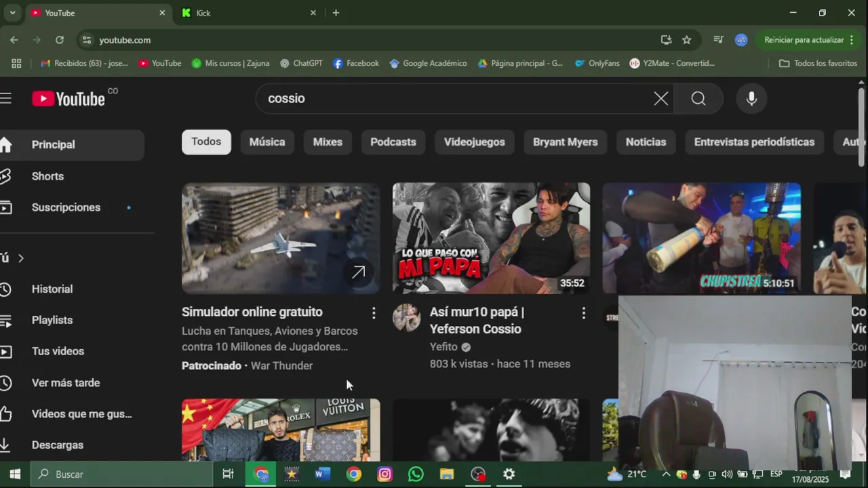Run the search with the magnifier button
Viewport: 868px width, 488px height.
coord(698,99)
